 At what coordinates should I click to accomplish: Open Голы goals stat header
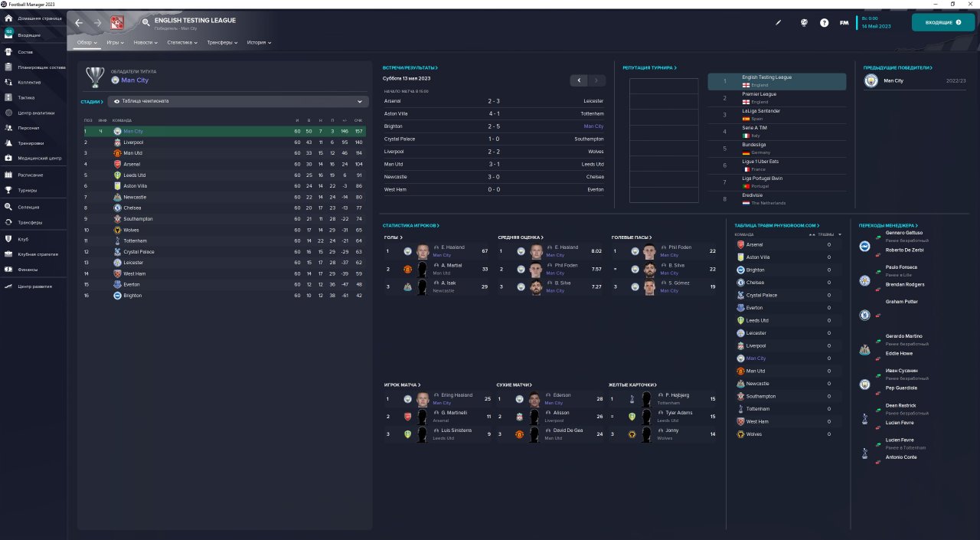click(393, 237)
